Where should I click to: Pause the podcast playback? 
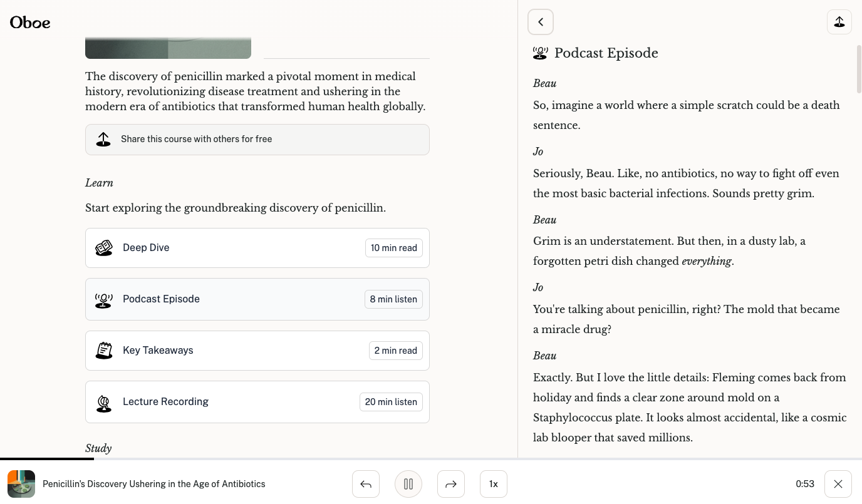pos(408,484)
